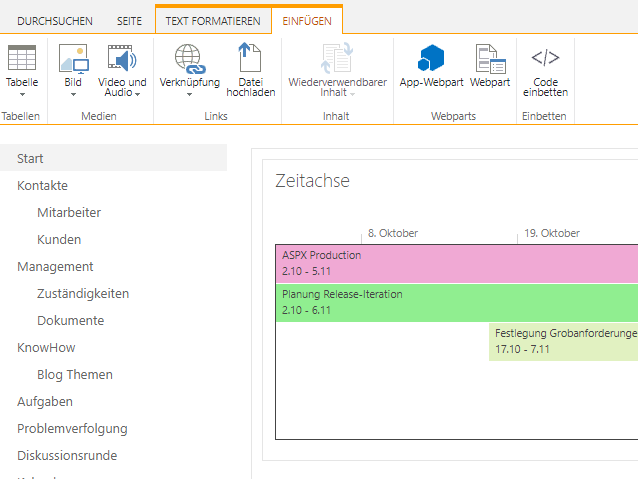Open the DURCHSUCHEN ribbon tab
This screenshot has height=479, width=638.
tap(55, 20)
